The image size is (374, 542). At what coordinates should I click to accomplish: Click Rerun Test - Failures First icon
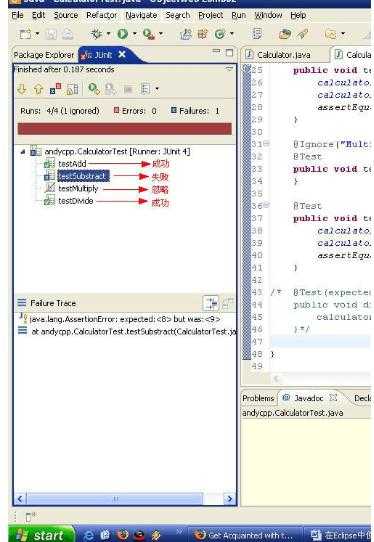110,89
